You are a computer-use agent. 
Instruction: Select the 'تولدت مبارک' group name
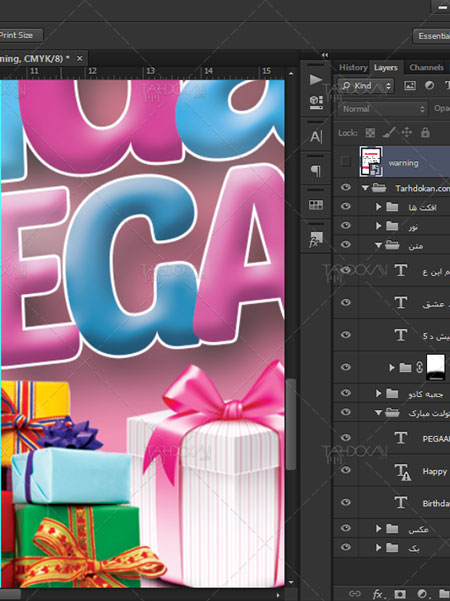(x=429, y=413)
